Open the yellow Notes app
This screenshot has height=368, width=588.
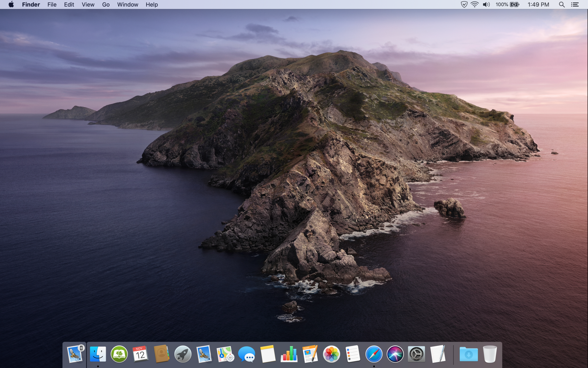point(268,354)
